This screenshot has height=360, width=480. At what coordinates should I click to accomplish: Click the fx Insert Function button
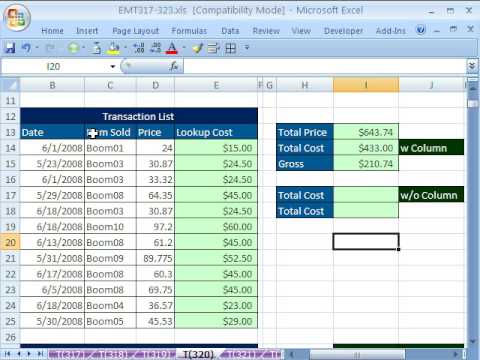pos(174,66)
